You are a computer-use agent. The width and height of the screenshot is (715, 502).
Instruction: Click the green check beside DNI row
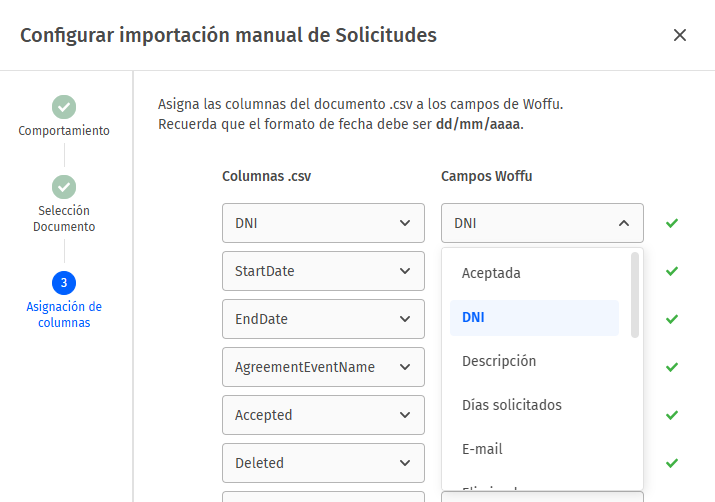(672, 223)
